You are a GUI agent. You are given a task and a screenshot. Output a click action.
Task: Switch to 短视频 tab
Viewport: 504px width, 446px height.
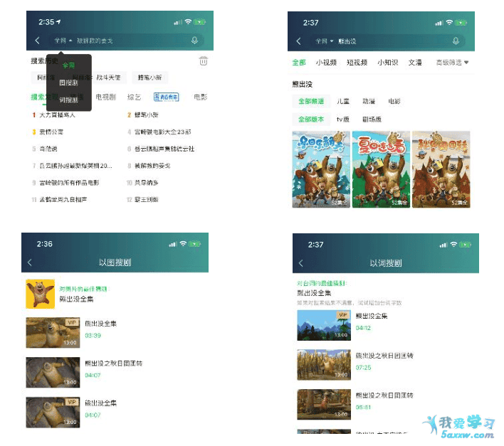click(357, 63)
